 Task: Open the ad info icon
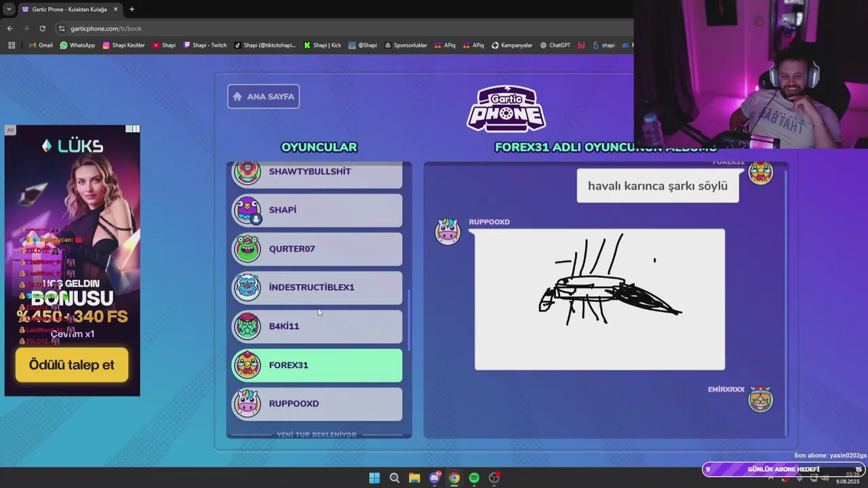coord(130,129)
